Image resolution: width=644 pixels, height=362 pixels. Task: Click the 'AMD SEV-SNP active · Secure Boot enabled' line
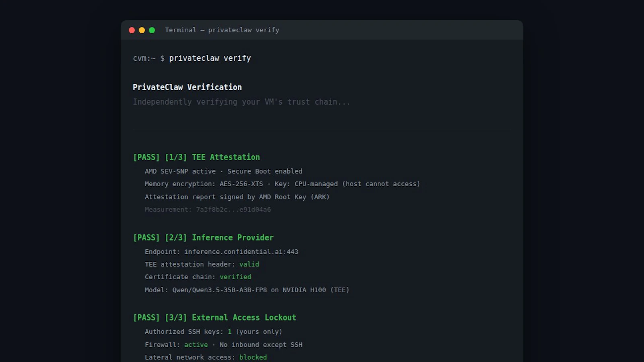223,171
